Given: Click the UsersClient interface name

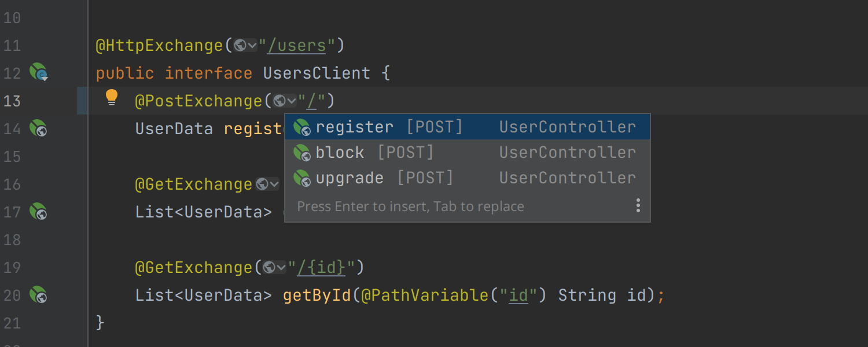Looking at the screenshot, I should tap(317, 73).
